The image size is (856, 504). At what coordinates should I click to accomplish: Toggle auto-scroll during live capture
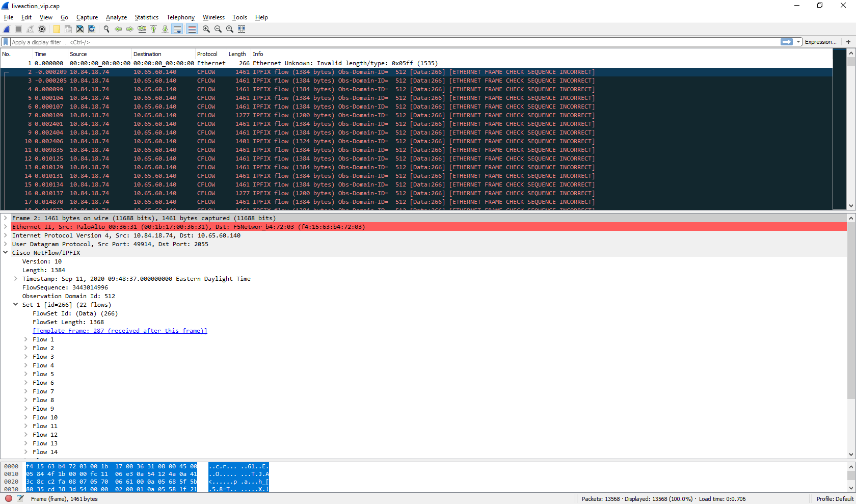point(177,29)
